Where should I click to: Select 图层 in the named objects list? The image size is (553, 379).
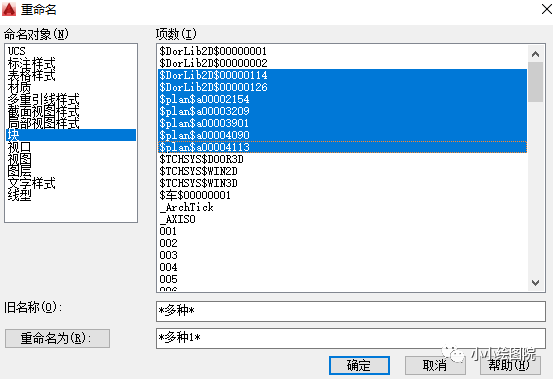(19, 171)
